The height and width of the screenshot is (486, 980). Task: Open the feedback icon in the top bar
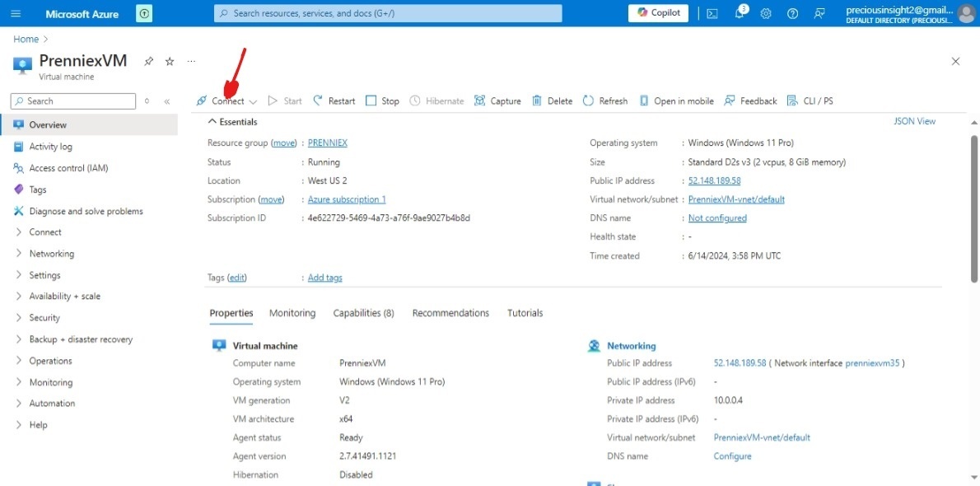[x=819, y=13]
